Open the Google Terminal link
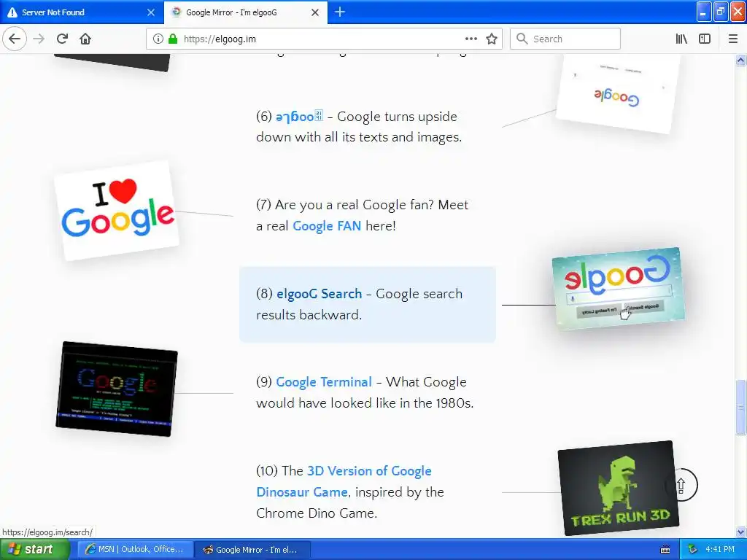The width and height of the screenshot is (747, 560). 323,382
